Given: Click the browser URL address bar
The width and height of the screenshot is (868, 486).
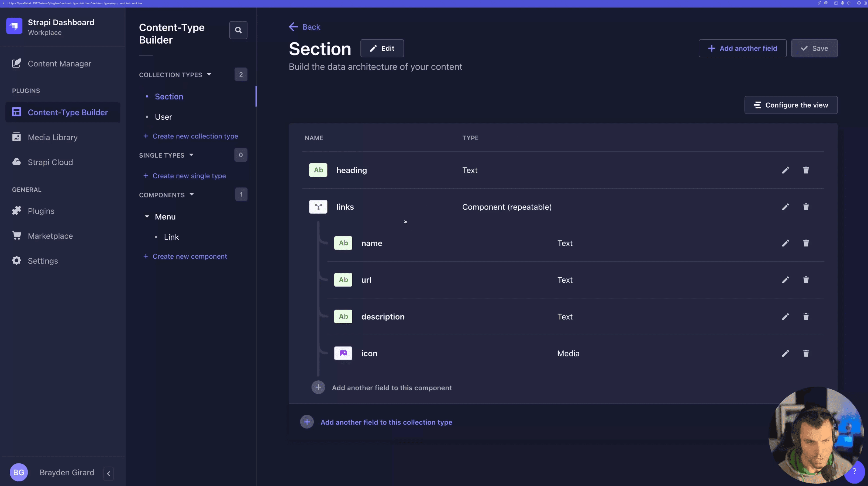Looking at the screenshot, I should pos(75,3).
